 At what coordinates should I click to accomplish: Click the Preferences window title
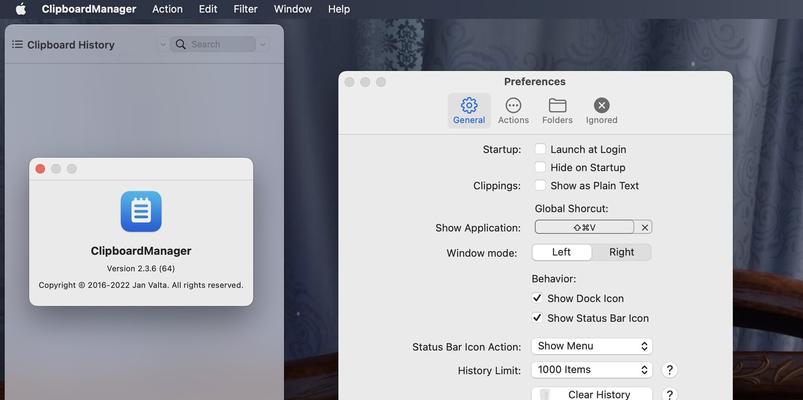[x=535, y=82]
